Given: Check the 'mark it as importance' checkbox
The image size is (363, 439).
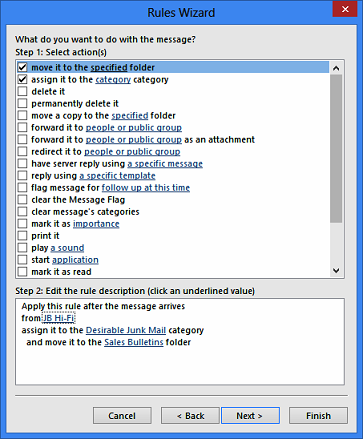Looking at the screenshot, I should (x=22, y=224).
